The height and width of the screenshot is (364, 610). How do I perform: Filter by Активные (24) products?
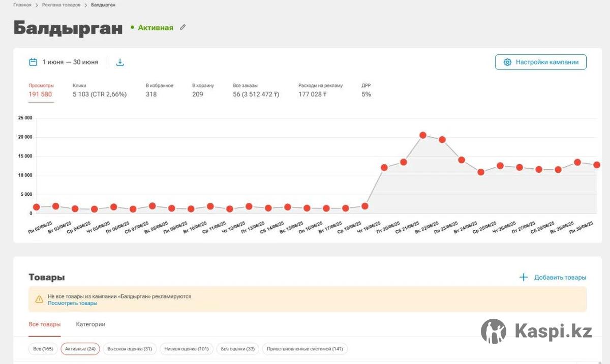[x=80, y=349]
